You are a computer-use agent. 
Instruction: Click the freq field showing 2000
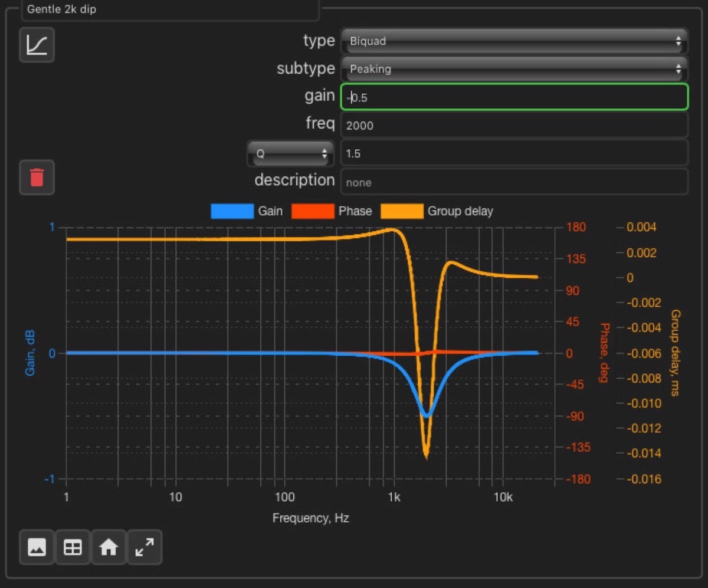click(x=514, y=125)
